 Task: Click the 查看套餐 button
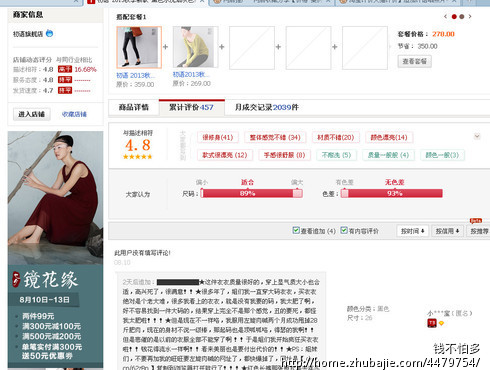click(414, 61)
